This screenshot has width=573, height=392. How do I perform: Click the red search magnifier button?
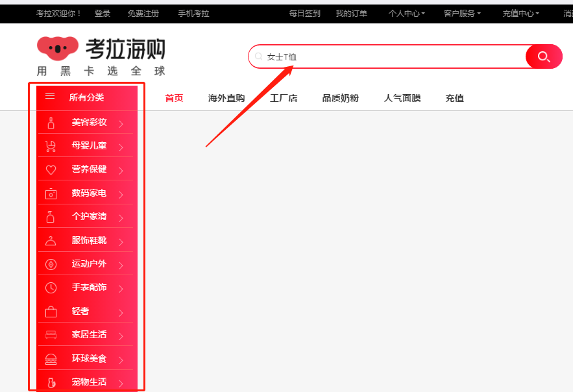click(x=544, y=56)
